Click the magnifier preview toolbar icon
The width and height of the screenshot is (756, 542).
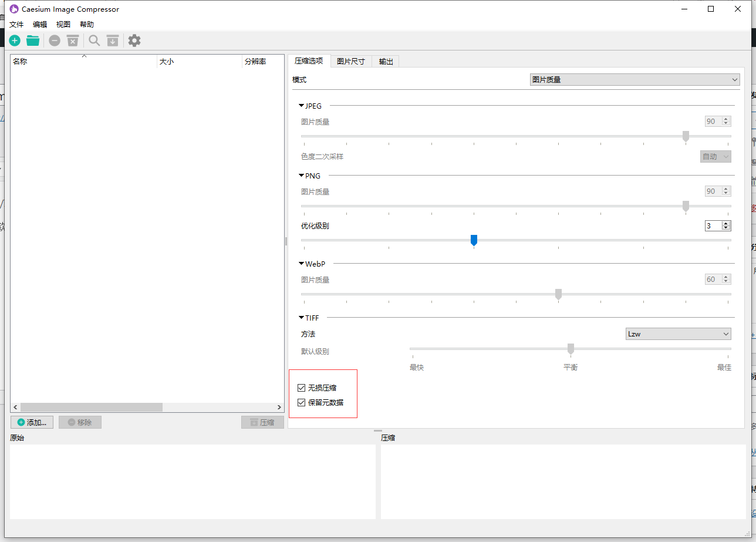click(x=94, y=41)
